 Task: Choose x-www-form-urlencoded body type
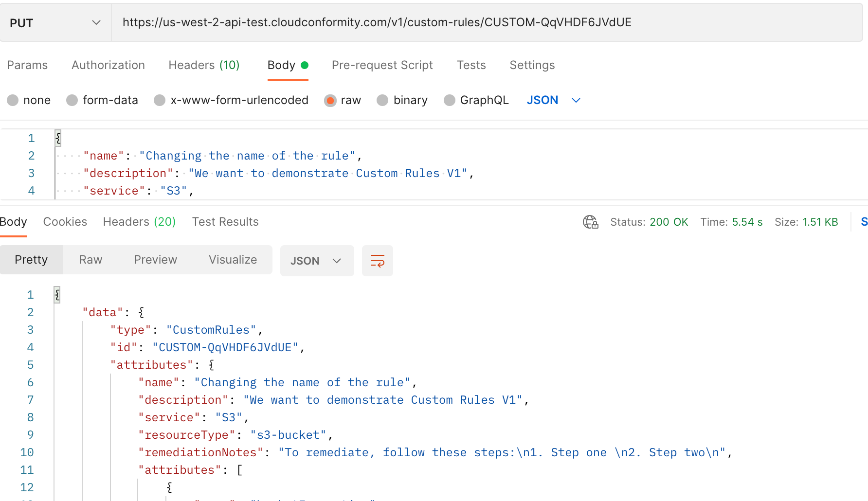pyautogui.click(x=160, y=100)
